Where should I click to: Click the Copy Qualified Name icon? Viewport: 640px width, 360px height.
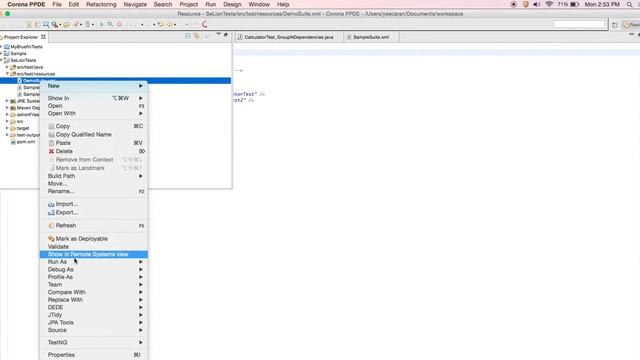coord(51,134)
